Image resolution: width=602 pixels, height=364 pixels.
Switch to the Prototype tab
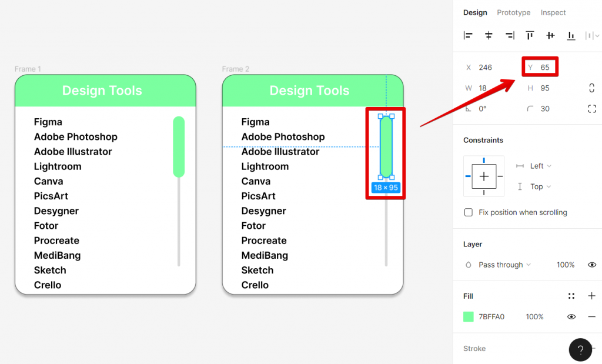tap(513, 12)
